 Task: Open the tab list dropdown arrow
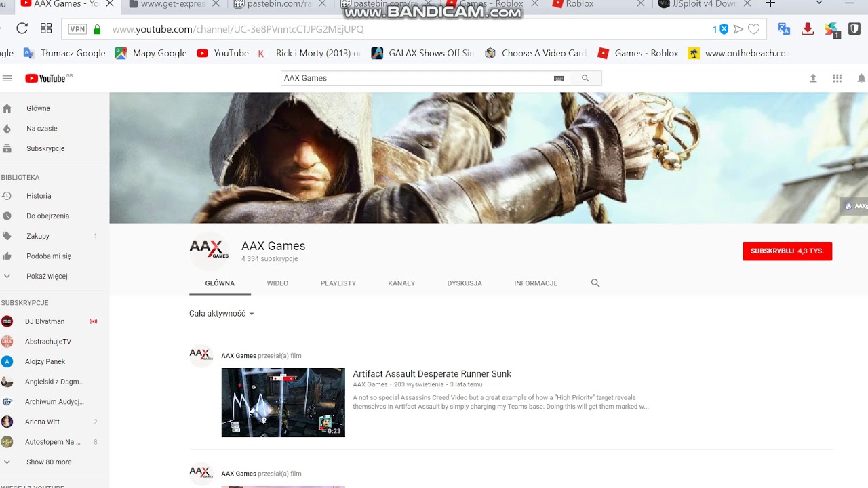tap(818, 3)
